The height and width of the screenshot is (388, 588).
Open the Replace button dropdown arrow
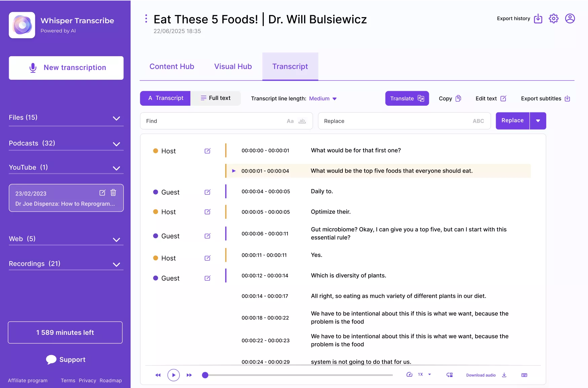pyautogui.click(x=538, y=121)
